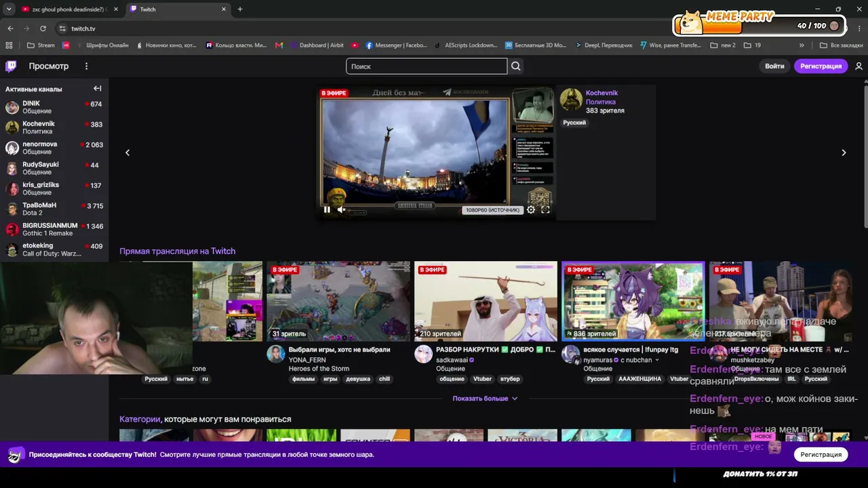The height and width of the screenshot is (488, 868).
Task: Unmute the featured stream player
Action: coord(342,209)
